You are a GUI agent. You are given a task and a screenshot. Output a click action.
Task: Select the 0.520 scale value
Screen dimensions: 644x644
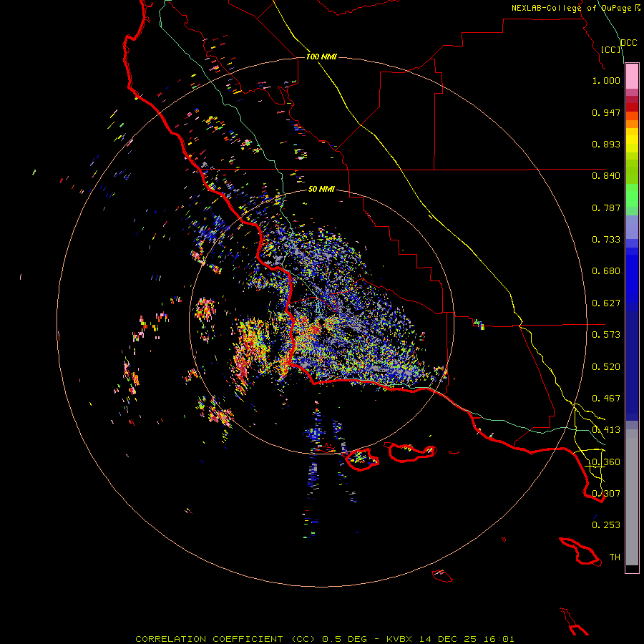click(606, 367)
